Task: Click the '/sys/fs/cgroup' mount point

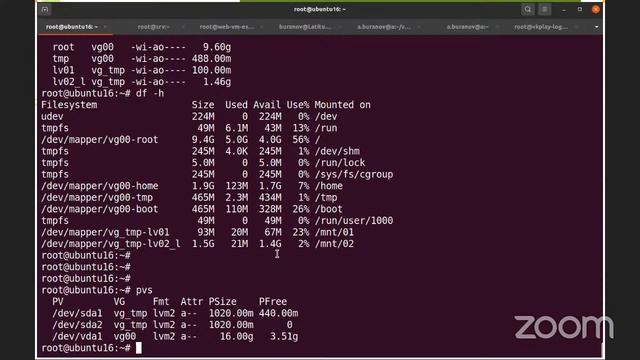Action: coord(353,174)
